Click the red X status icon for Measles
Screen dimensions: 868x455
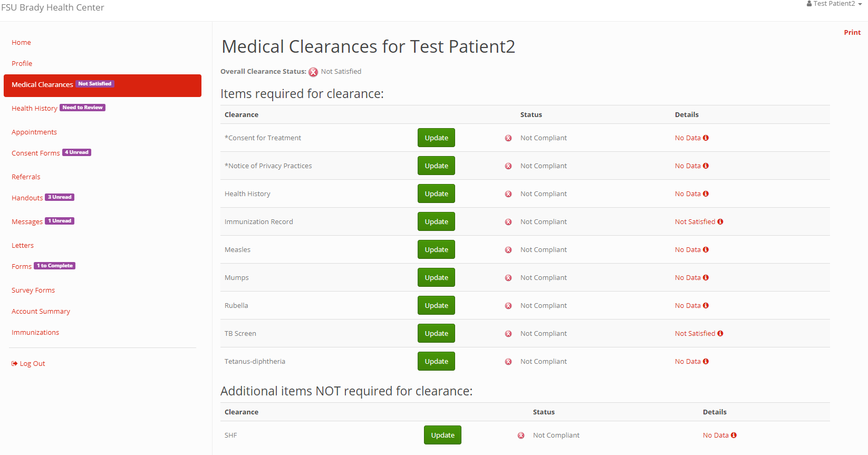click(508, 250)
